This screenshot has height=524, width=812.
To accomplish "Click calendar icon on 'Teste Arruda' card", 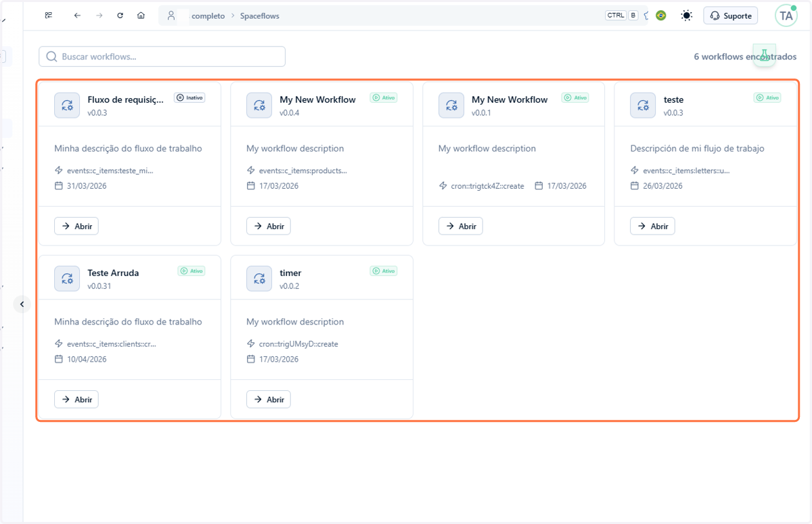I will click(59, 359).
